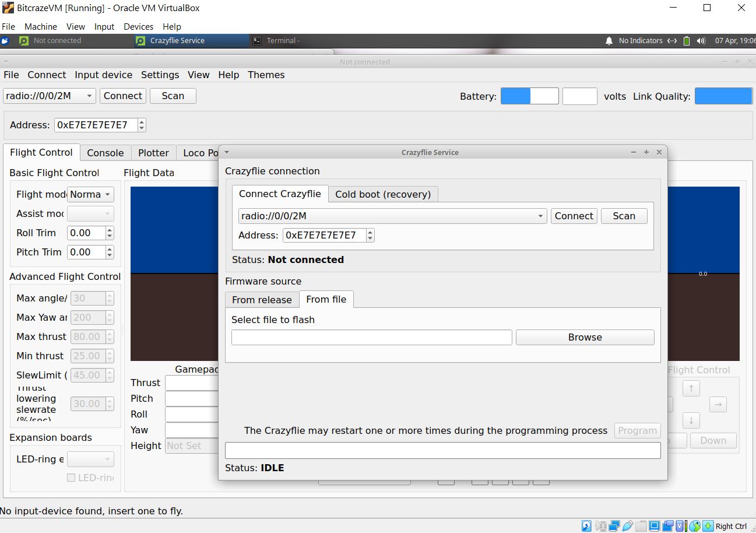Image resolution: width=756 pixels, height=533 pixels.
Task: Click the network connection icon in panel
Action: 672,41
